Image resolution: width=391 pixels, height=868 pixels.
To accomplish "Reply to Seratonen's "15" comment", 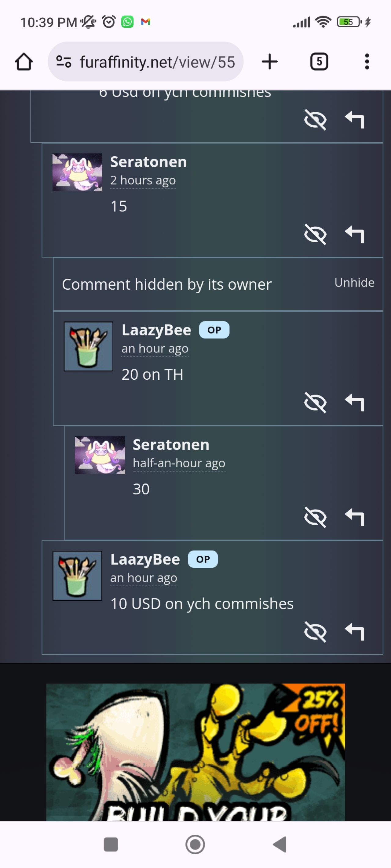I will (354, 234).
